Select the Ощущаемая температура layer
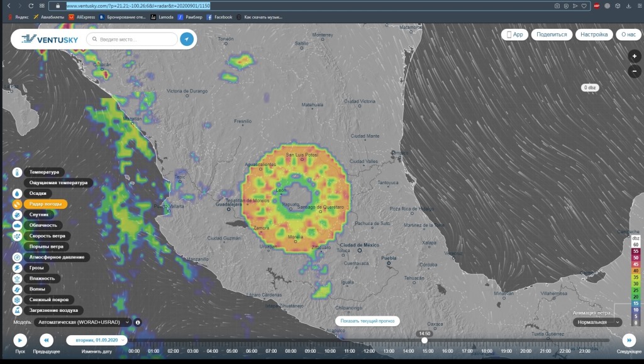 (58, 182)
